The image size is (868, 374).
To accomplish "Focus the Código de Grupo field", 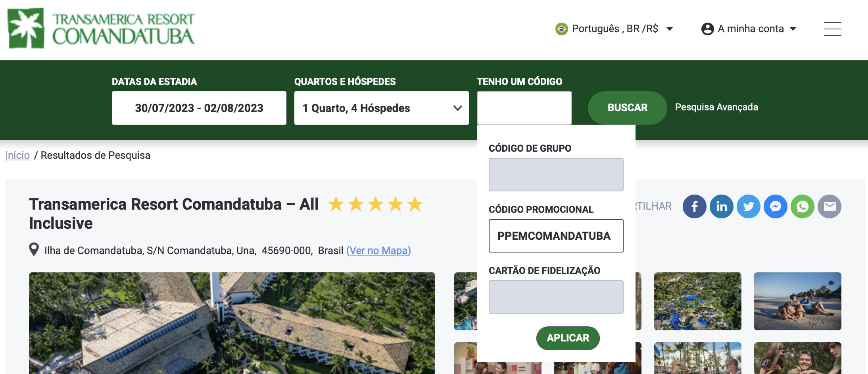I will tap(556, 175).
